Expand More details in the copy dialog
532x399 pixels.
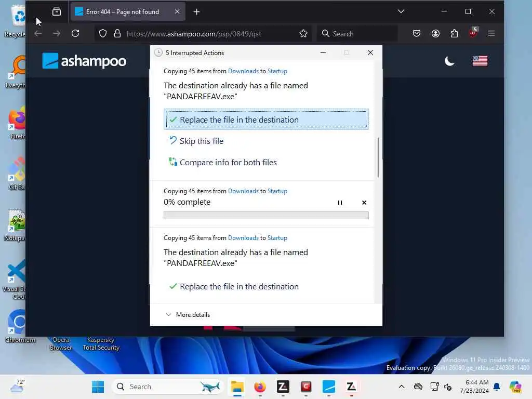tap(188, 314)
